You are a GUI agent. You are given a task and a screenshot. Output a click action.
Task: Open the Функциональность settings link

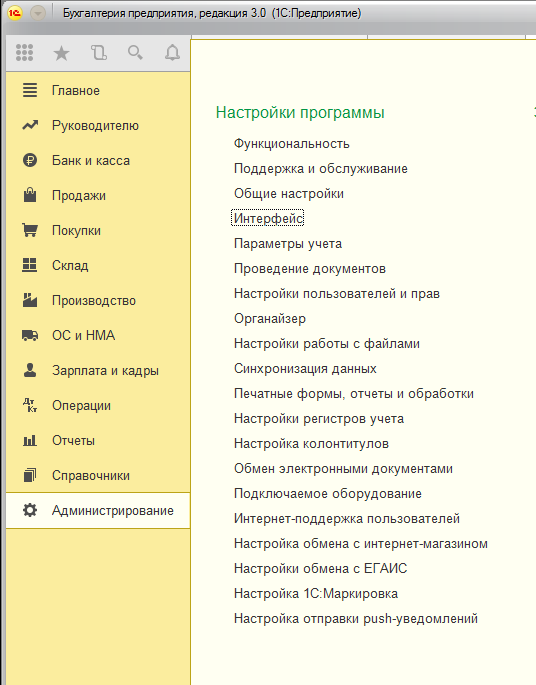point(291,143)
